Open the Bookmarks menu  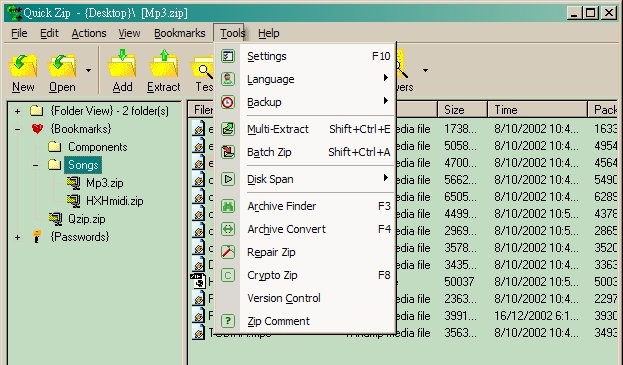click(180, 33)
